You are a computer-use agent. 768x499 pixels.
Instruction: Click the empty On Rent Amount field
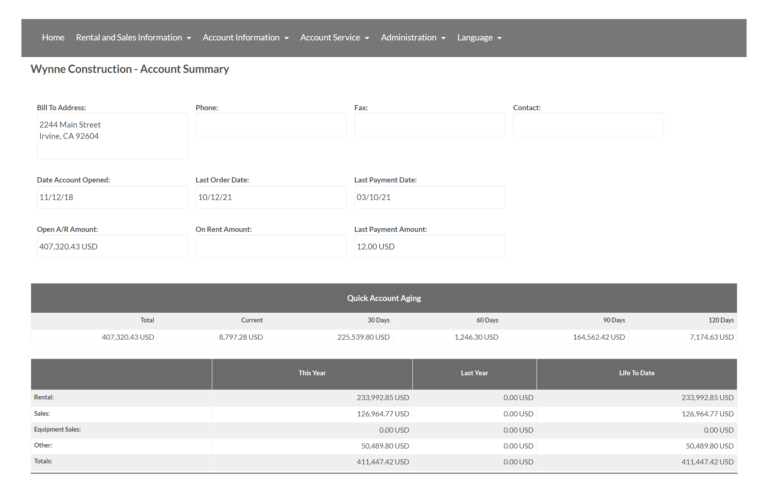click(270, 246)
